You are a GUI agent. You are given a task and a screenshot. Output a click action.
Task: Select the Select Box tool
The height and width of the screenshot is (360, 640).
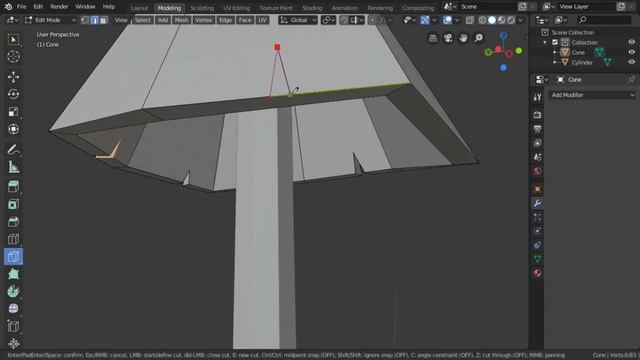pyautogui.click(x=13, y=40)
